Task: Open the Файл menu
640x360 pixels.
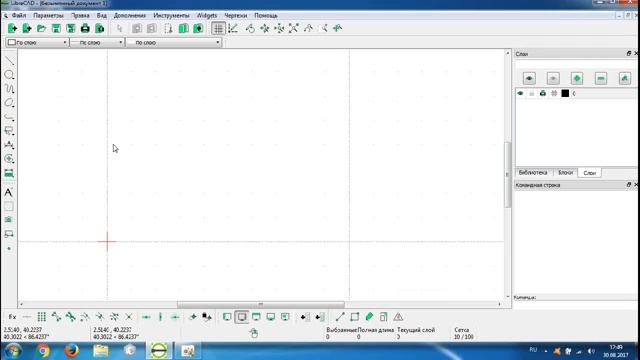Action: (x=19, y=16)
